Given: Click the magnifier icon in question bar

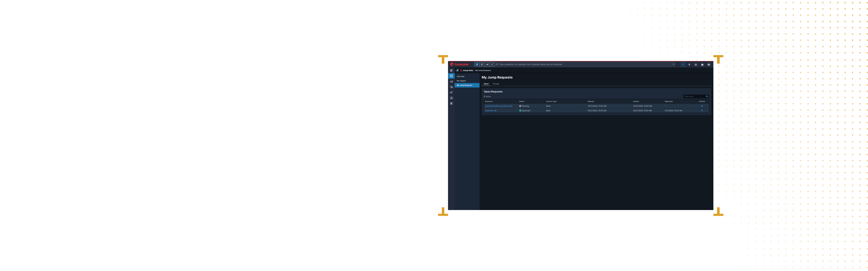Looking at the screenshot, I should coord(497,64).
